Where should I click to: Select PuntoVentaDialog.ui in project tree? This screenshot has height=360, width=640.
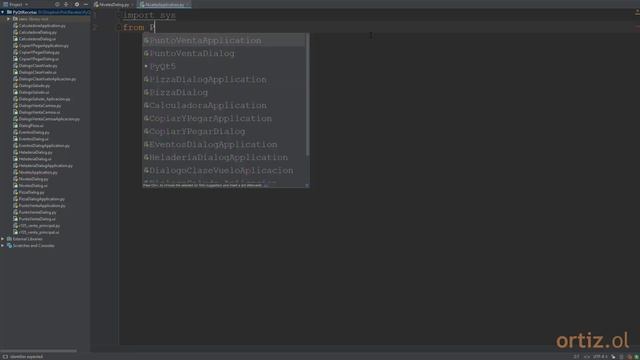coord(37,219)
